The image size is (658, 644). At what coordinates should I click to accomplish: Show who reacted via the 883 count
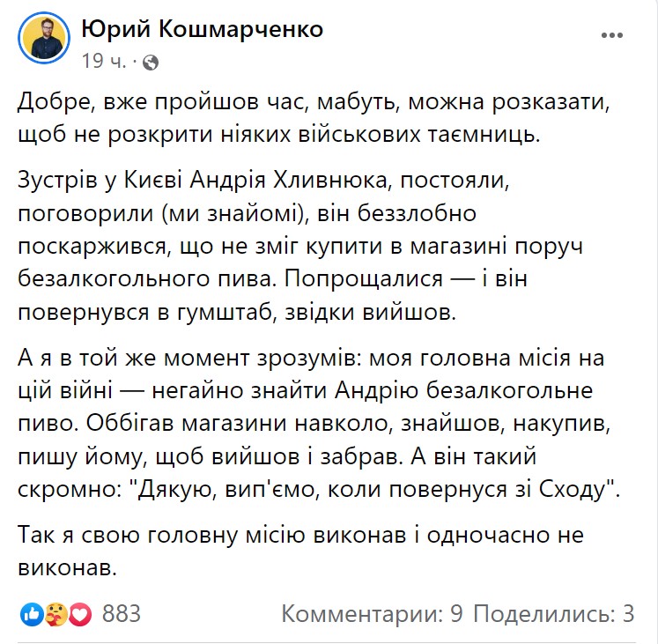click(x=122, y=613)
